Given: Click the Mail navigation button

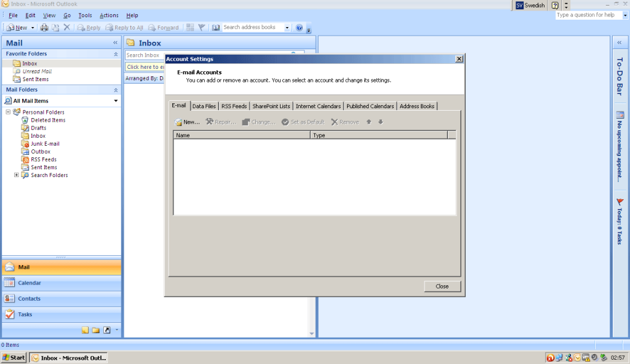Looking at the screenshot, I should coord(62,267).
